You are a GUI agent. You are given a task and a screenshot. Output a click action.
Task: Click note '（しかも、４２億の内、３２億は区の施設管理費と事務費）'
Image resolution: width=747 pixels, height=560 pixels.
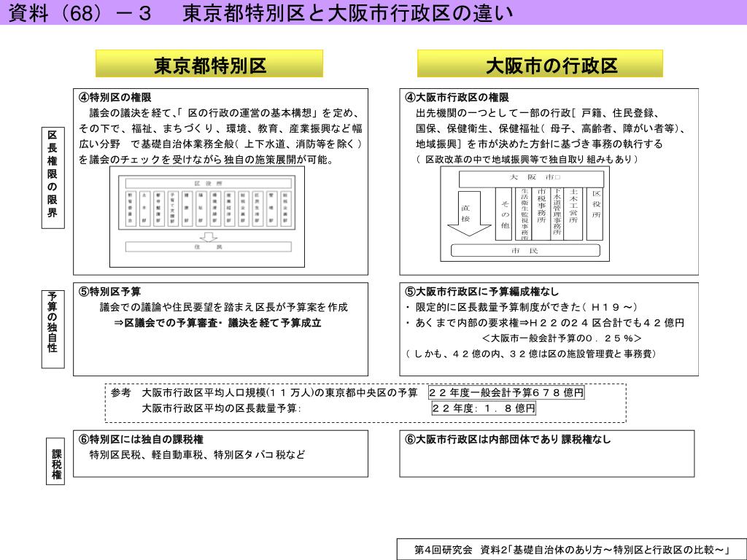tap(531, 354)
